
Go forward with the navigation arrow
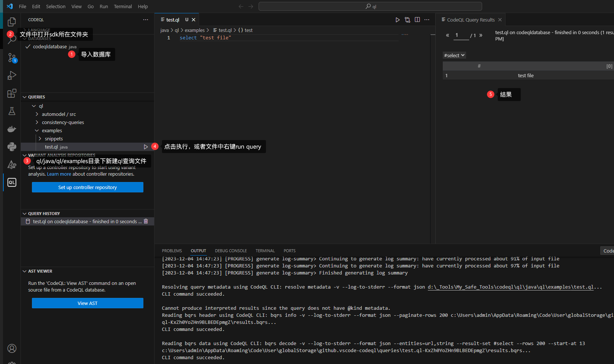[251, 6]
